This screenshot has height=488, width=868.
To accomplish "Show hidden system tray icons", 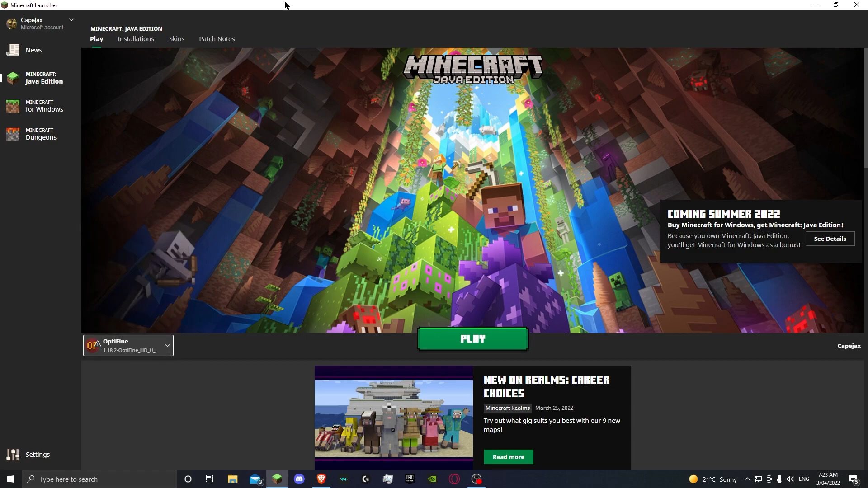I will point(747,479).
